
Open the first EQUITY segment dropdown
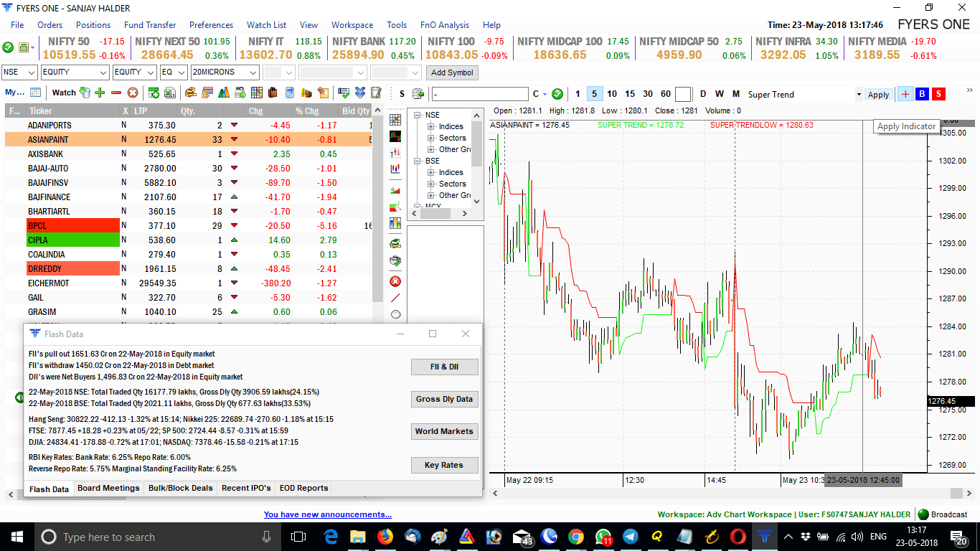75,72
